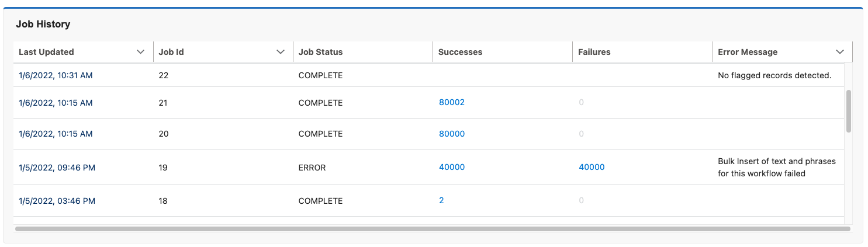
Task: View the 2 successes for job 18
Action: (441, 200)
